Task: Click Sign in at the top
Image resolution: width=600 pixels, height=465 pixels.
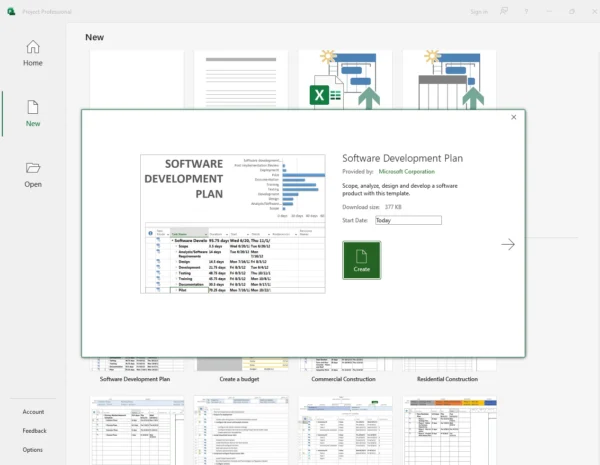Action: (479, 11)
